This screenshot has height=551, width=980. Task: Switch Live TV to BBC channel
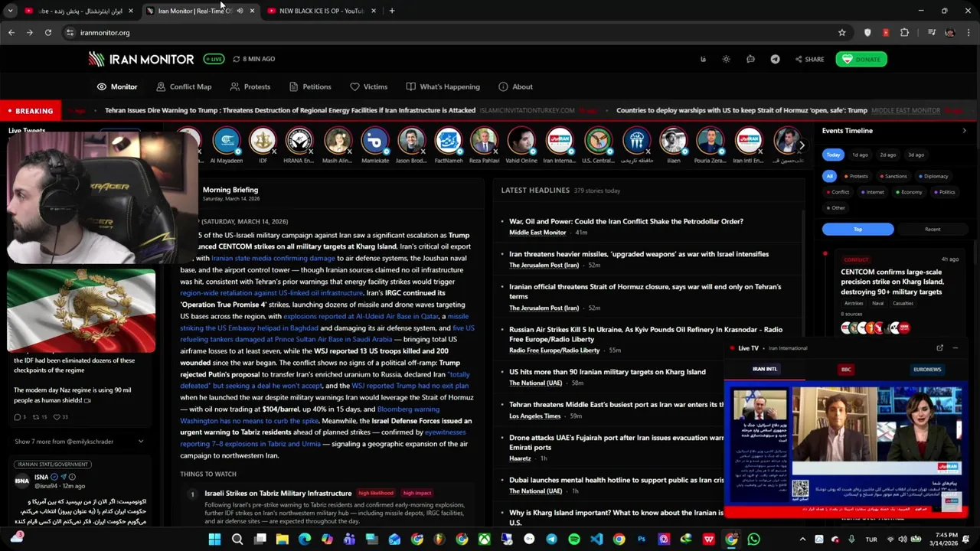(846, 370)
